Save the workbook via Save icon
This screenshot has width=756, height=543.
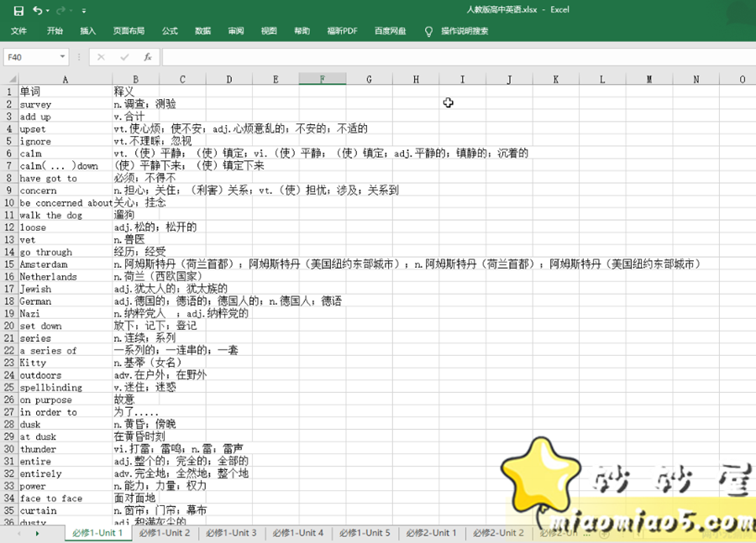coord(19,10)
